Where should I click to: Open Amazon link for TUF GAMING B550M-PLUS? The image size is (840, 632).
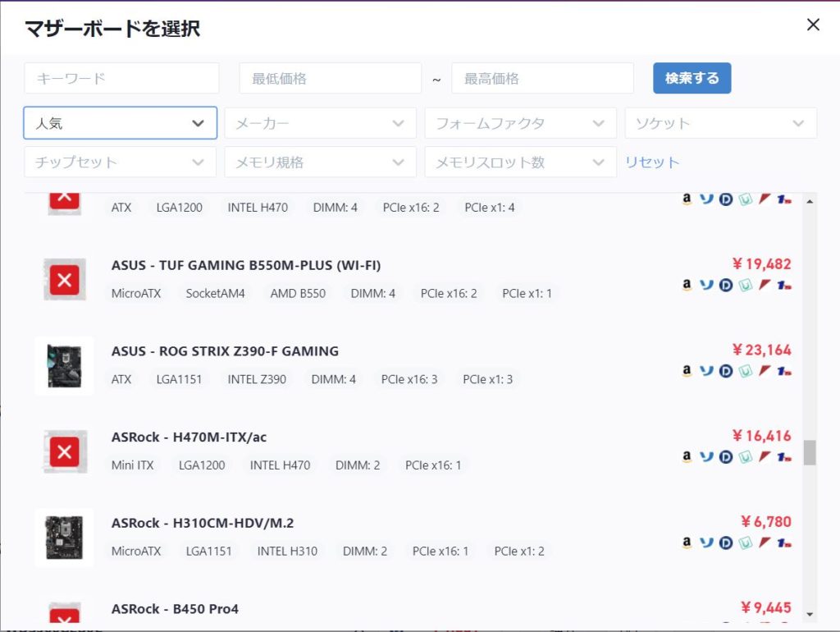(687, 285)
